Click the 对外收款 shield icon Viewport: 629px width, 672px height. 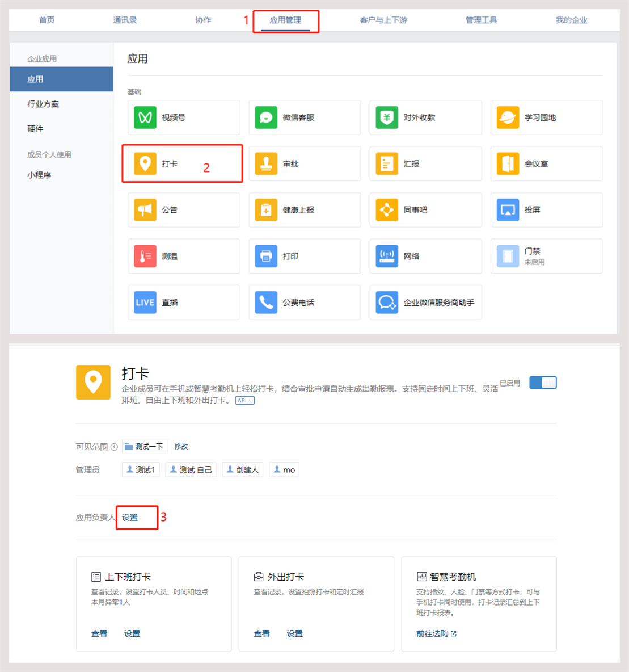click(x=387, y=117)
